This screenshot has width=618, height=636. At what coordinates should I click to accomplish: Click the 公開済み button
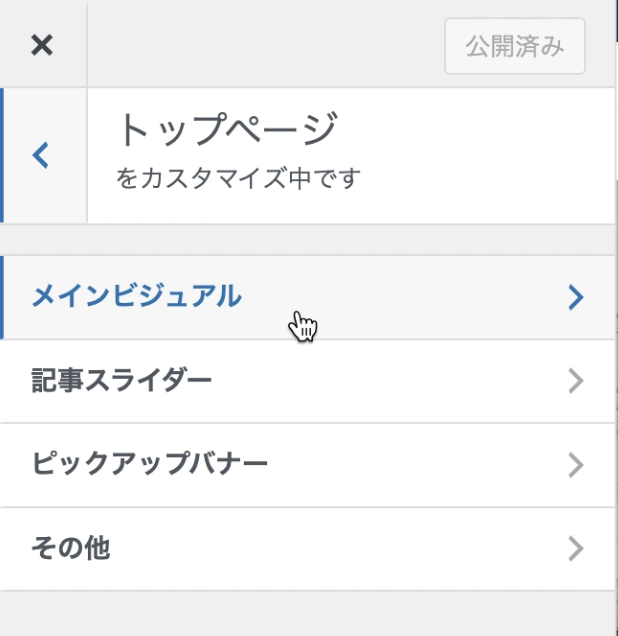514,47
